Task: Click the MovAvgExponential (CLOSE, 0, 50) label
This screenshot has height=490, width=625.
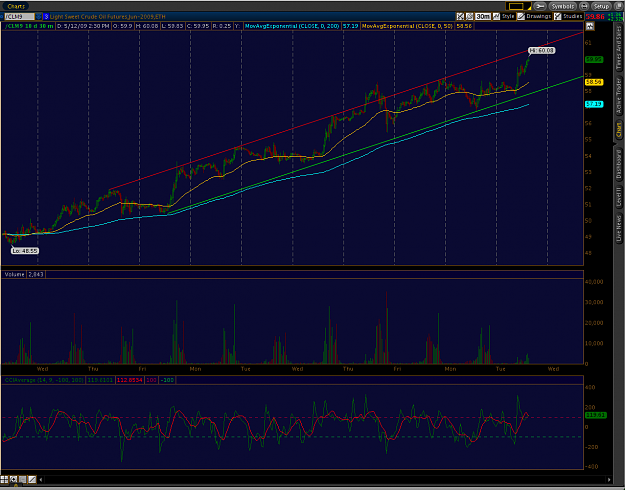Action: tap(407, 26)
